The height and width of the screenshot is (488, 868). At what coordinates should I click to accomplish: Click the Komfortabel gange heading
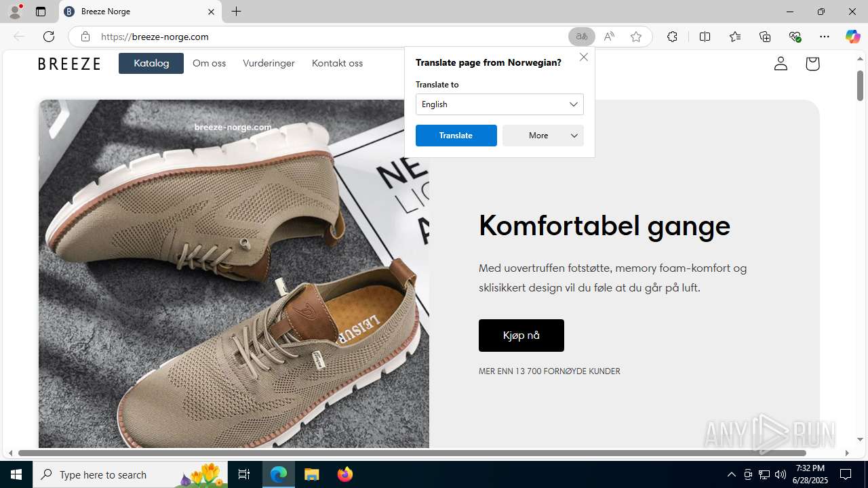pyautogui.click(x=604, y=226)
